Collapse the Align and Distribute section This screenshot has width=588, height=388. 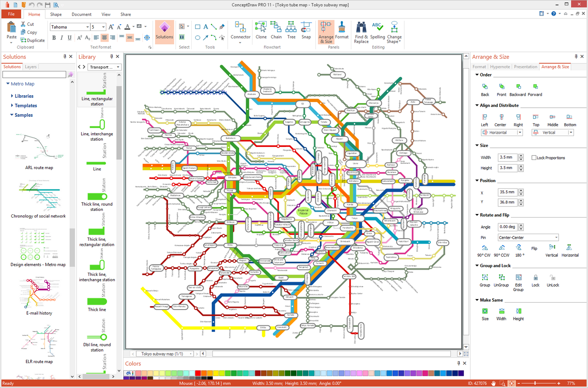tap(477, 105)
